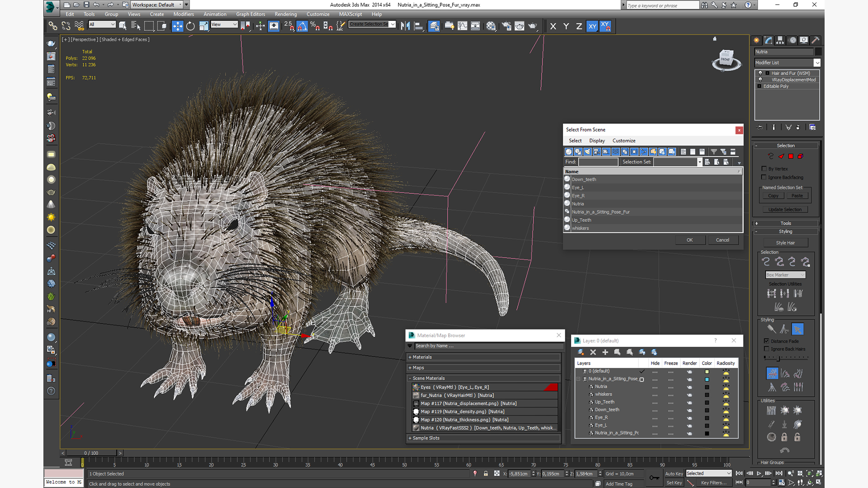Restrict transform to the X axis

[x=553, y=26]
